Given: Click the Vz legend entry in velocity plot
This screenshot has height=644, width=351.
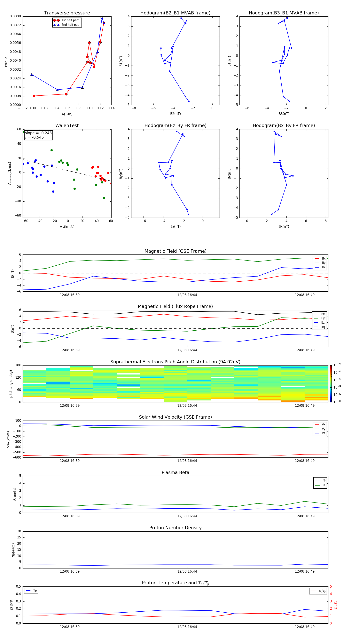Looking at the screenshot, I should tap(320, 433).
